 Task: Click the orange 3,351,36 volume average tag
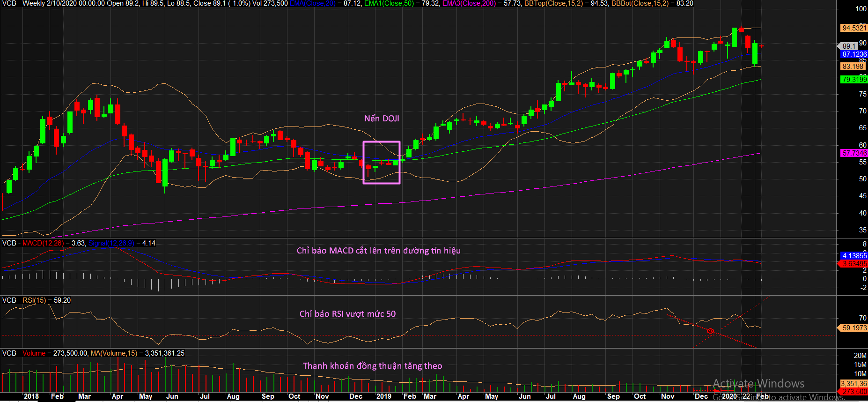click(x=854, y=384)
